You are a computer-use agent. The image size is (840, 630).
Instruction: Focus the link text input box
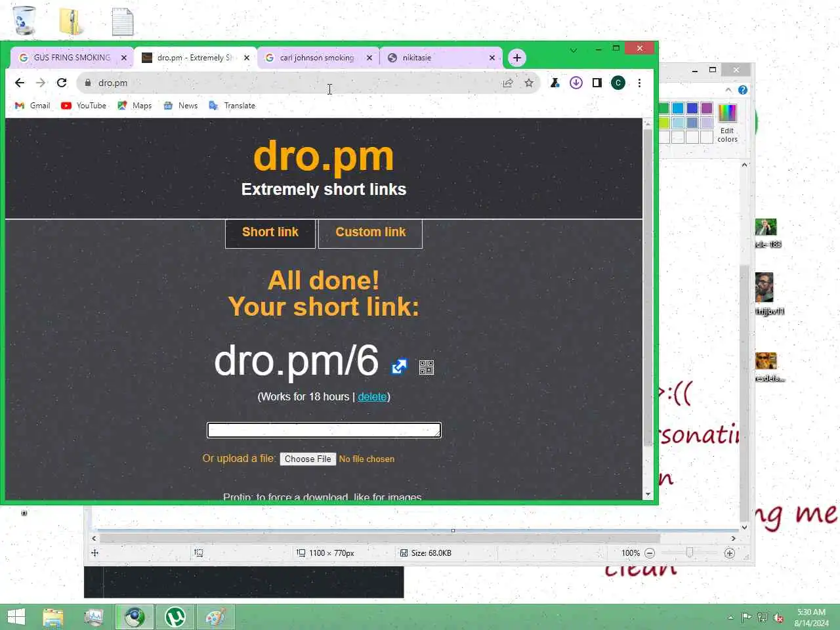pyautogui.click(x=324, y=430)
